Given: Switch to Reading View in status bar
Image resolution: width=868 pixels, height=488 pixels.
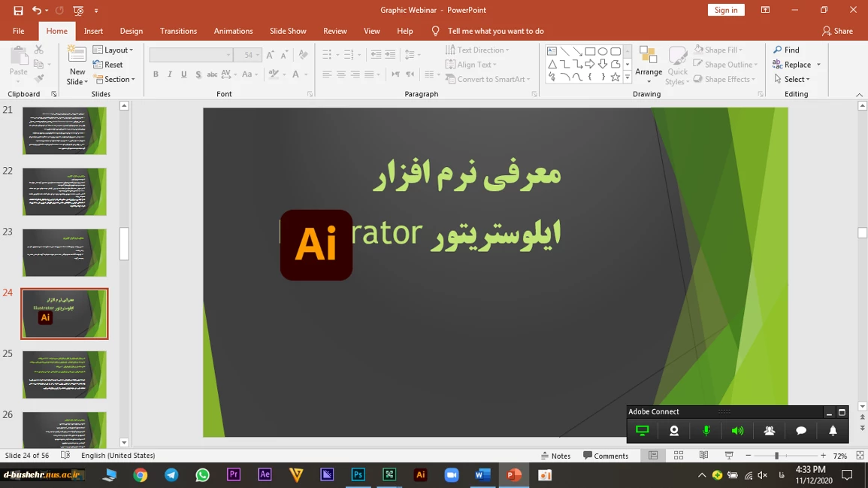Looking at the screenshot, I should [703, 456].
